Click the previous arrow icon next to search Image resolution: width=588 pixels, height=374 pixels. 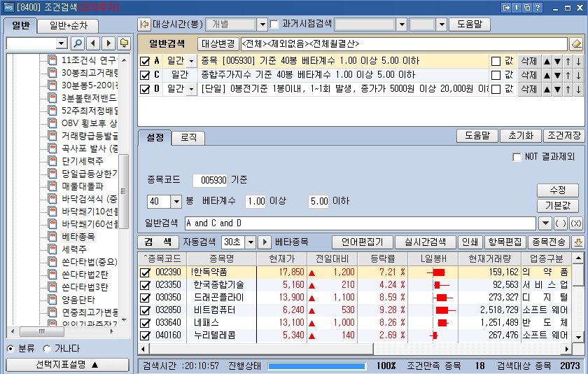pyautogui.click(x=94, y=43)
